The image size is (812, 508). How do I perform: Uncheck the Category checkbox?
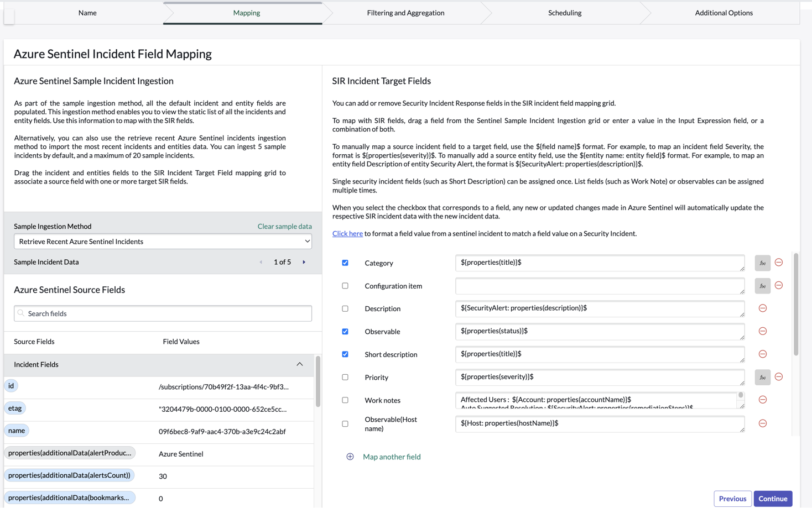[x=345, y=263]
